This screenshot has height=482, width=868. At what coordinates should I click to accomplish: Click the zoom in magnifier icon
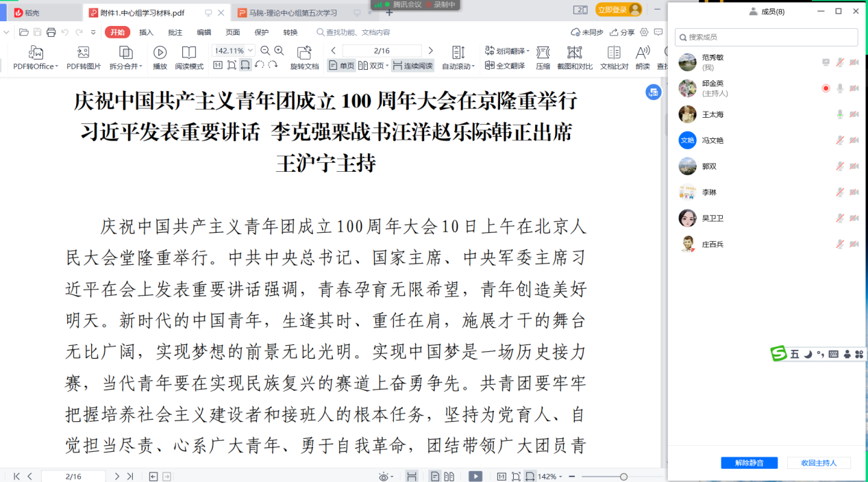click(279, 51)
